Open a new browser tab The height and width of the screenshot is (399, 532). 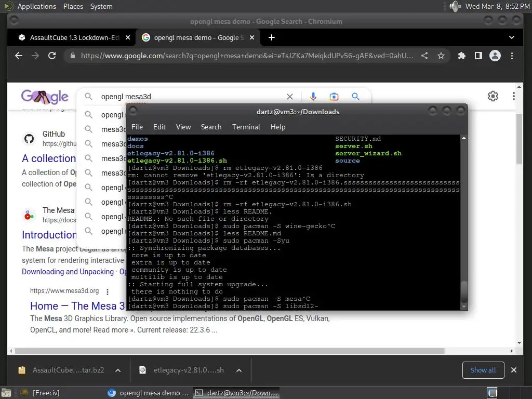coord(271,37)
